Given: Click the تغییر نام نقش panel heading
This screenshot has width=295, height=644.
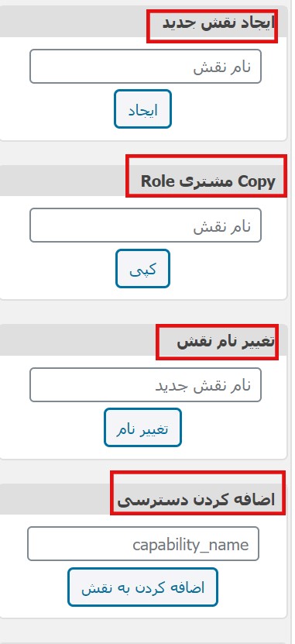Looking at the screenshot, I should pyautogui.click(x=225, y=341).
